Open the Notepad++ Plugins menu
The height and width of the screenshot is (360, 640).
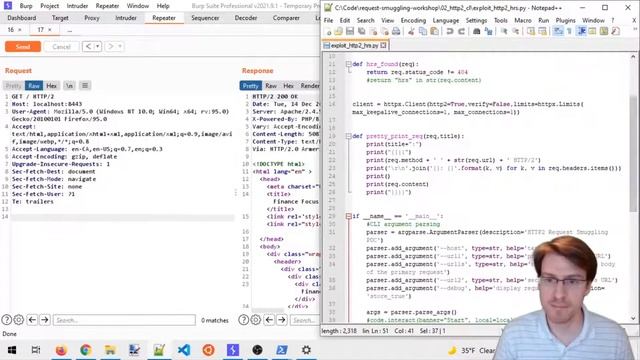click(565, 20)
